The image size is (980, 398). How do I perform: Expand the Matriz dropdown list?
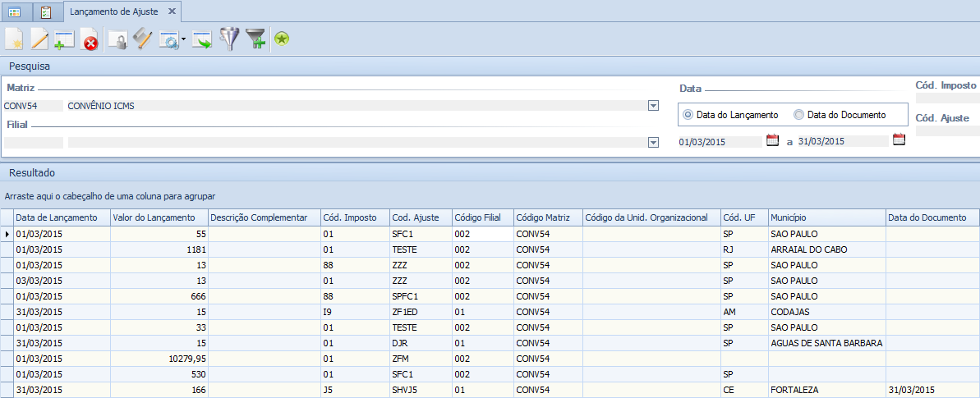[653, 105]
